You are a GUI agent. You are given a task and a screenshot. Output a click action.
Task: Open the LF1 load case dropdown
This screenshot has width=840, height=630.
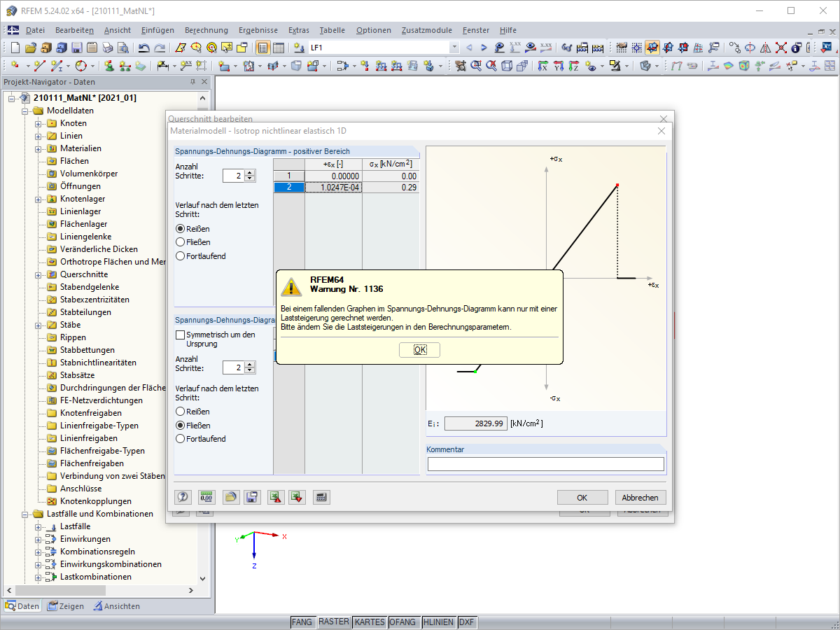coord(454,48)
